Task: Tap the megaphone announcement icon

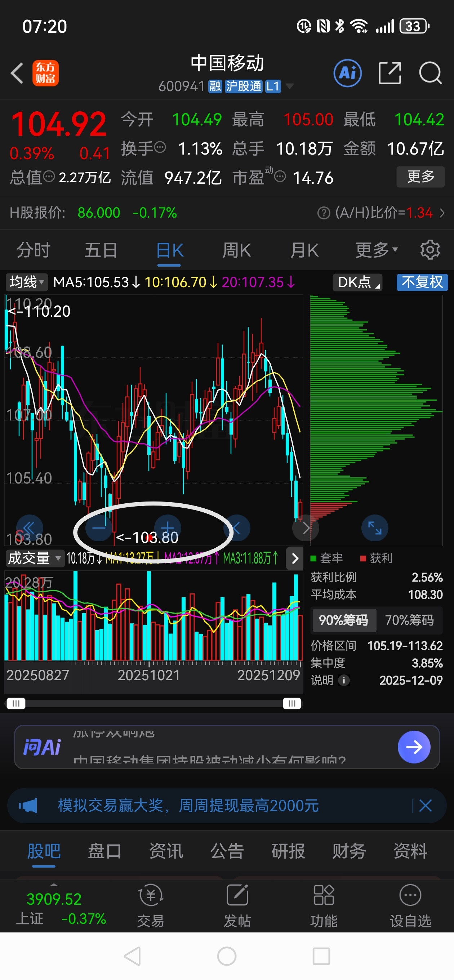Action: coord(28,805)
